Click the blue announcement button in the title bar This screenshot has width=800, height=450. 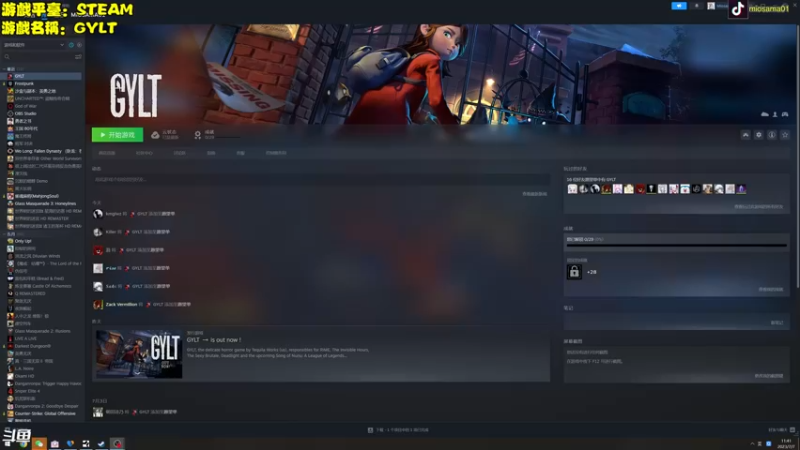click(679, 6)
